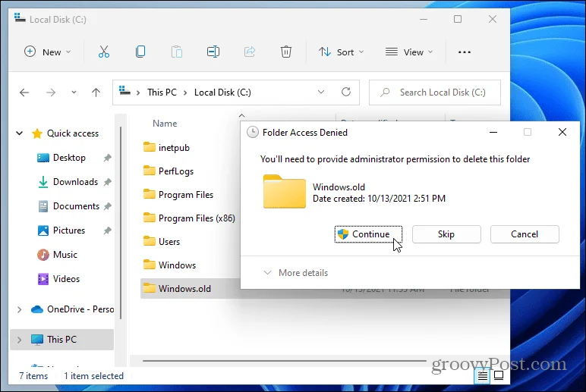Go back with the left arrow
The image size is (586, 392).
point(24,93)
